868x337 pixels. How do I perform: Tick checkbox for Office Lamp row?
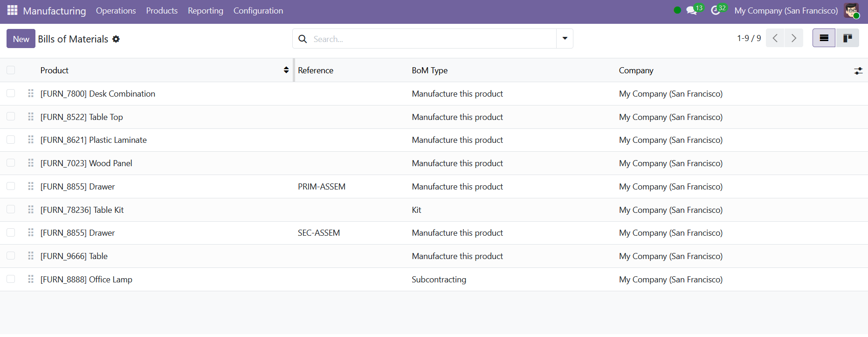click(x=11, y=279)
